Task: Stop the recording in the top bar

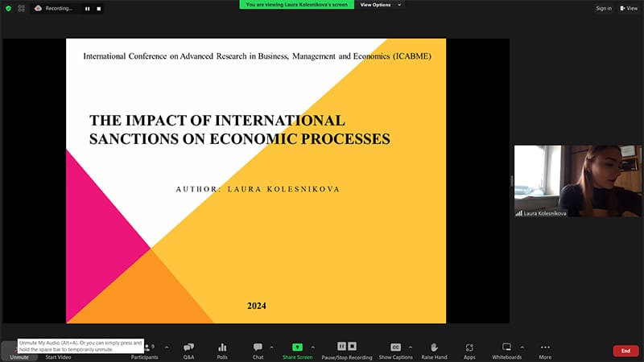Action: 99,9
